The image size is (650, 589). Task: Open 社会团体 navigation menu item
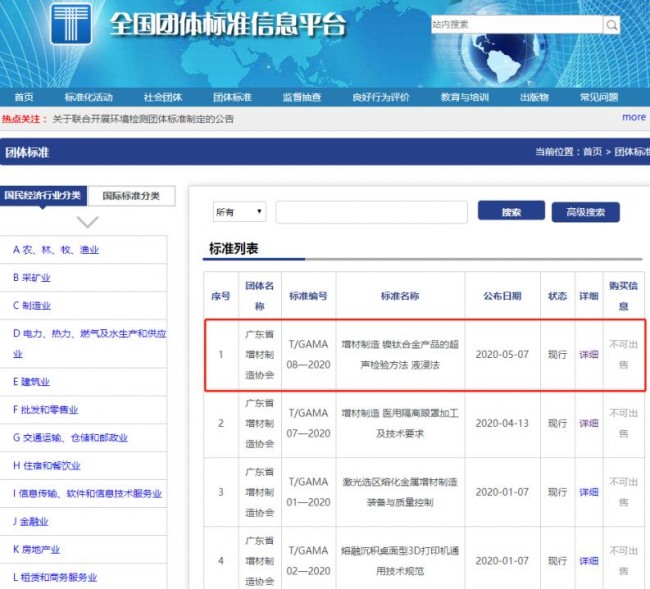(x=162, y=97)
